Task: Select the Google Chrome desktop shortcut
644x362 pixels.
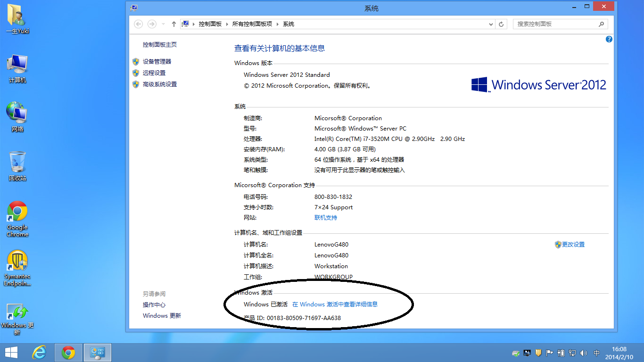Action: [17, 219]
